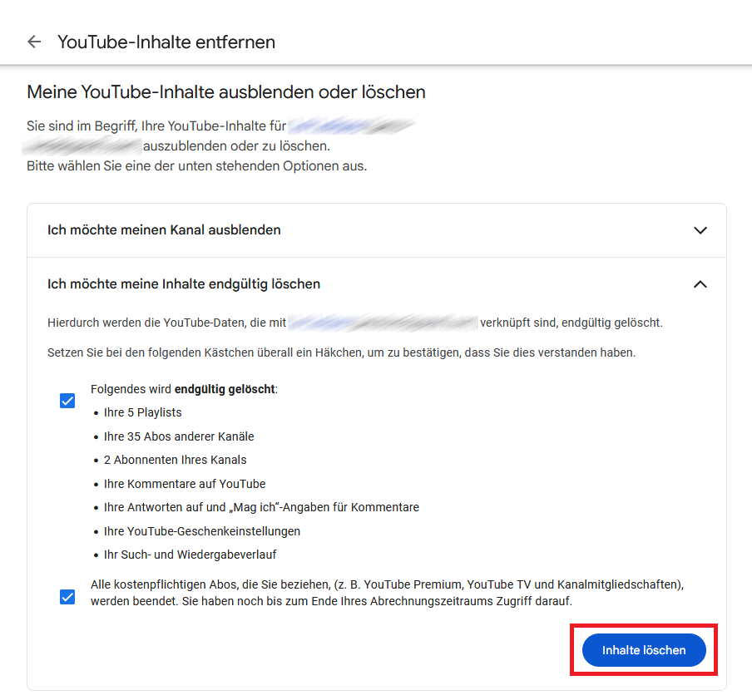This screenshot has height=700, width=752.
Task: Expand the 'Kanal ausblenden' section chevron
Action: [x=700, y=230]
